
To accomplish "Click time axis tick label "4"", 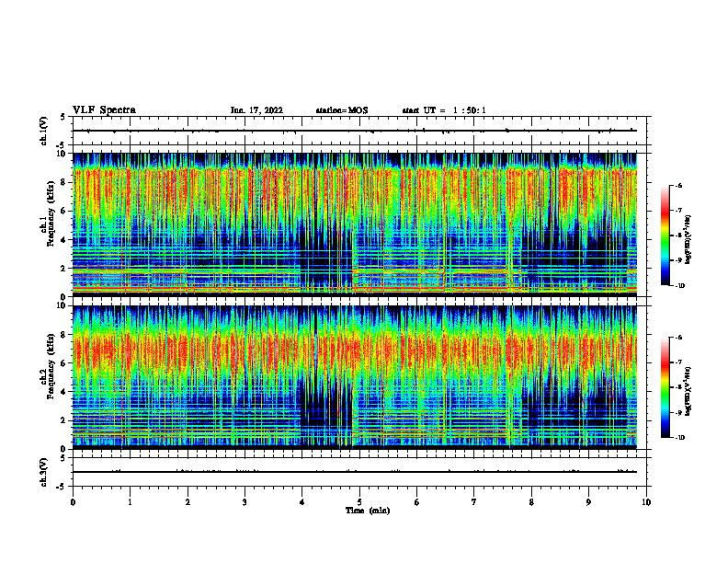I will click(x=301, y=502).
